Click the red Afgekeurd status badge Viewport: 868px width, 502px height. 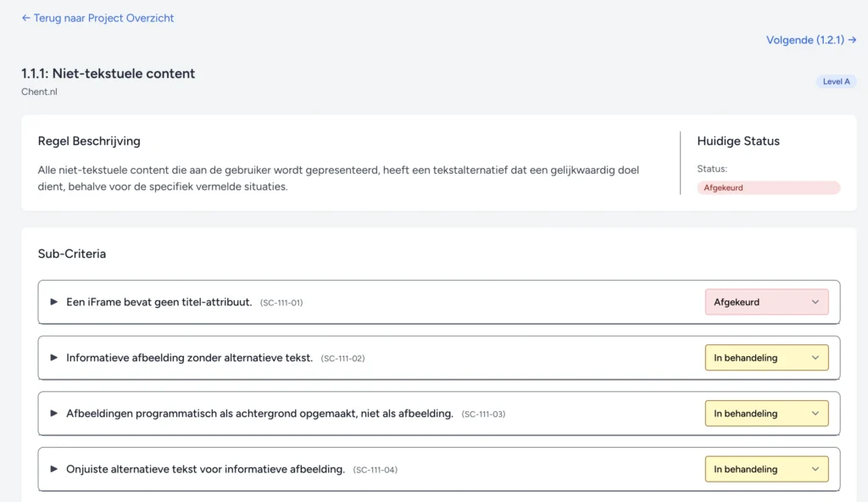768,187
